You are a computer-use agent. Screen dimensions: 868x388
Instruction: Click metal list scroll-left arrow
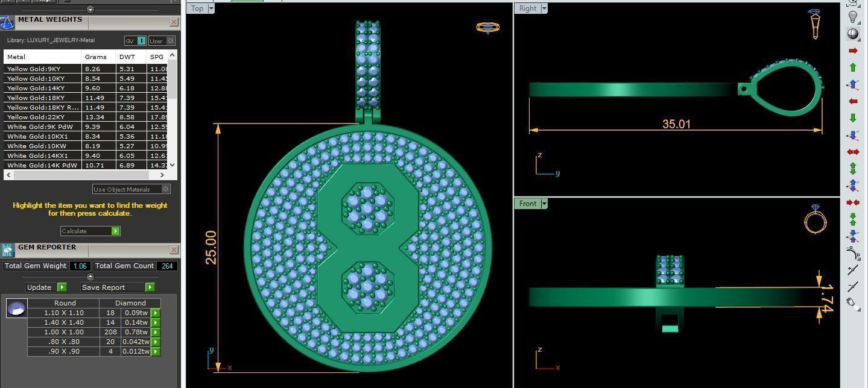(8, 175)
